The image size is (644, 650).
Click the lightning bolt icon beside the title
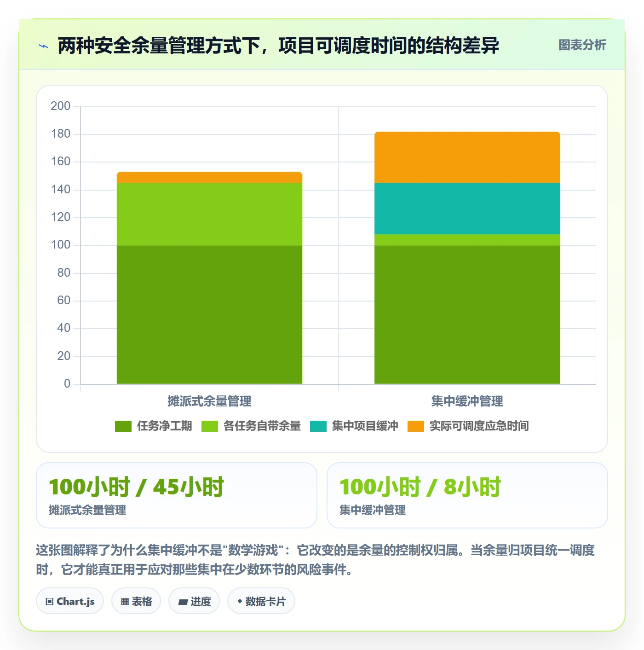tap(44, 46)
